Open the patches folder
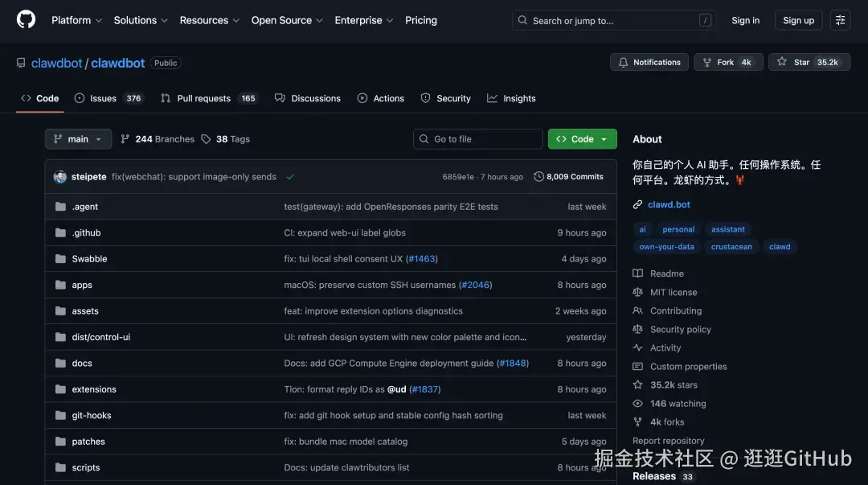Screen dimensions: 868x485 point(88,442)
